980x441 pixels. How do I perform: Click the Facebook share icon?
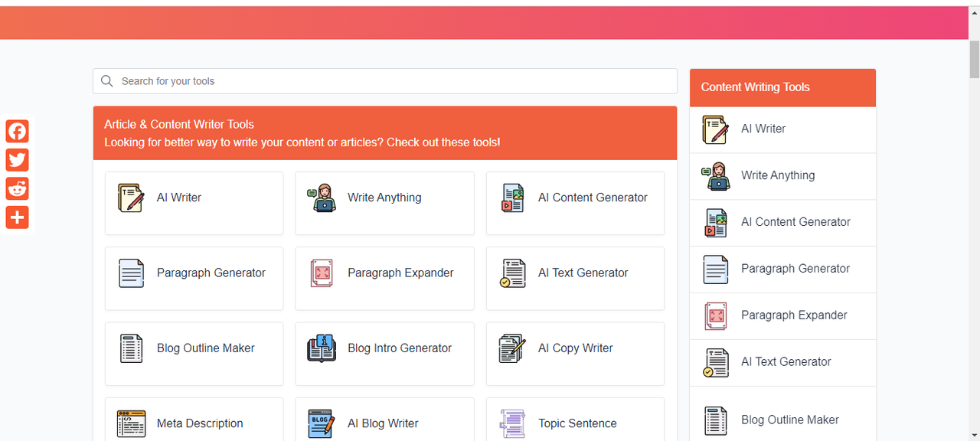(17, 131)
